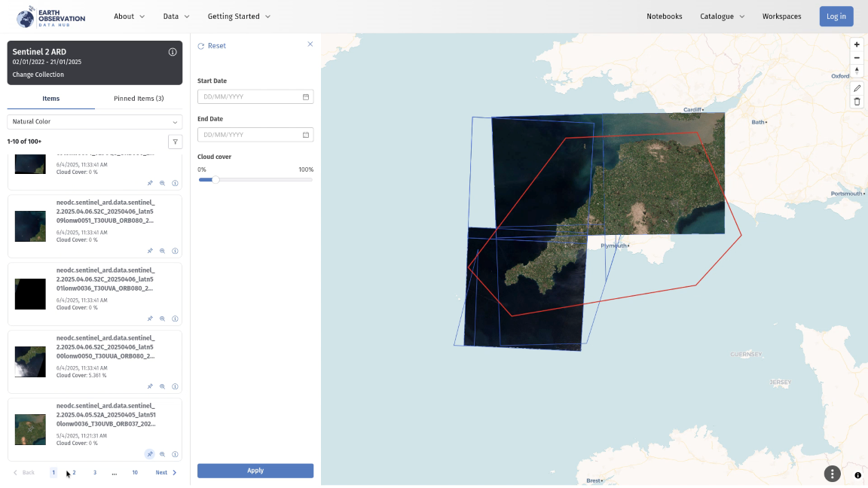This screenshot has height=488, width=868.
Task: Pin the T30UUB ORB080 item
Action: tap(150, 251)
